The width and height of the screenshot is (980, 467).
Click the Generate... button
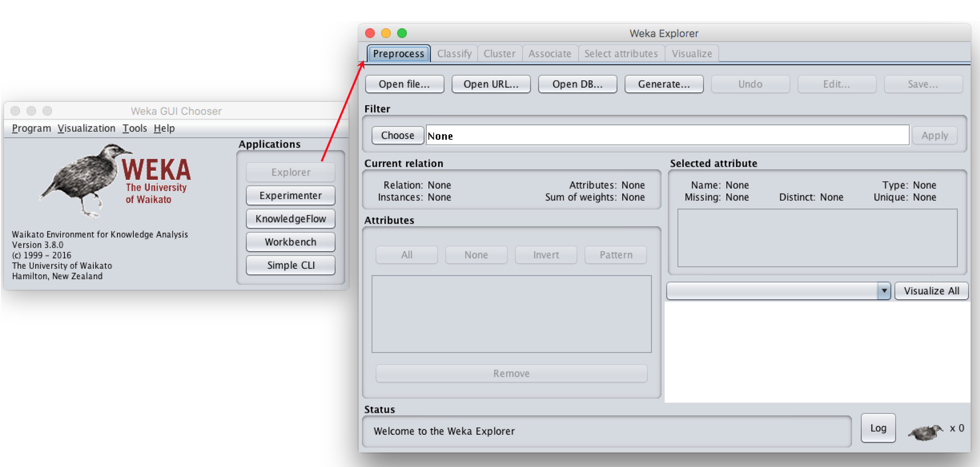pos(664,84)
